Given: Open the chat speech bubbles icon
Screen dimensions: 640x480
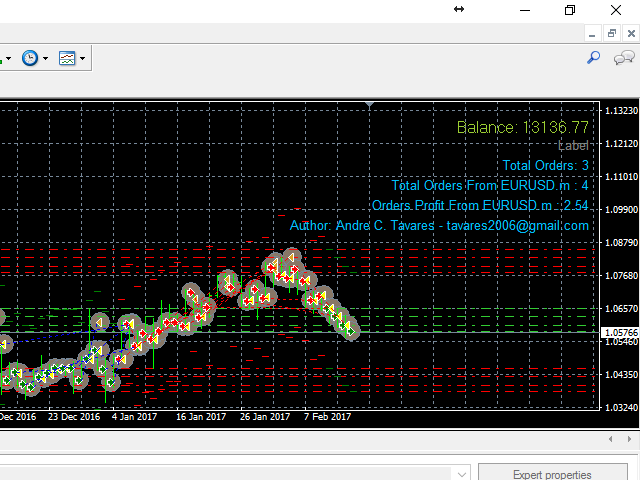Looking at the screenshot, I should pyautogui.click(x=624, y=59).
